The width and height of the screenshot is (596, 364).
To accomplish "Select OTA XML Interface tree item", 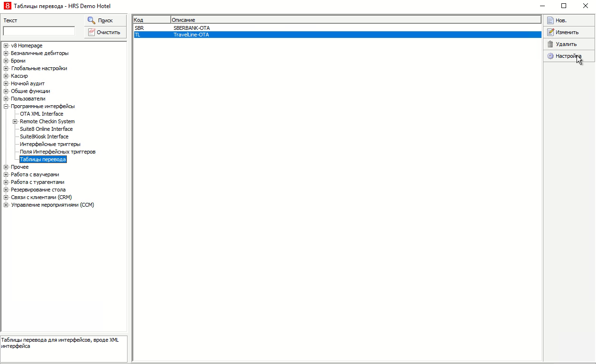I will [41, 114].
